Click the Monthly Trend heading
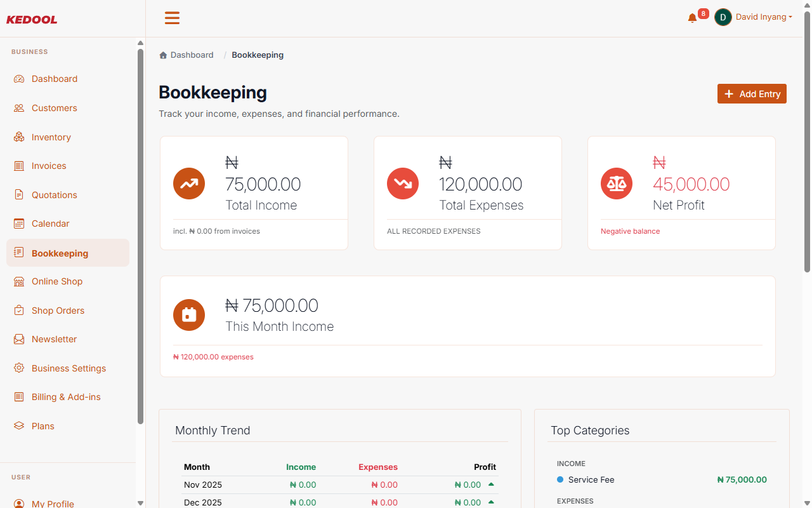 click(213, 431)
